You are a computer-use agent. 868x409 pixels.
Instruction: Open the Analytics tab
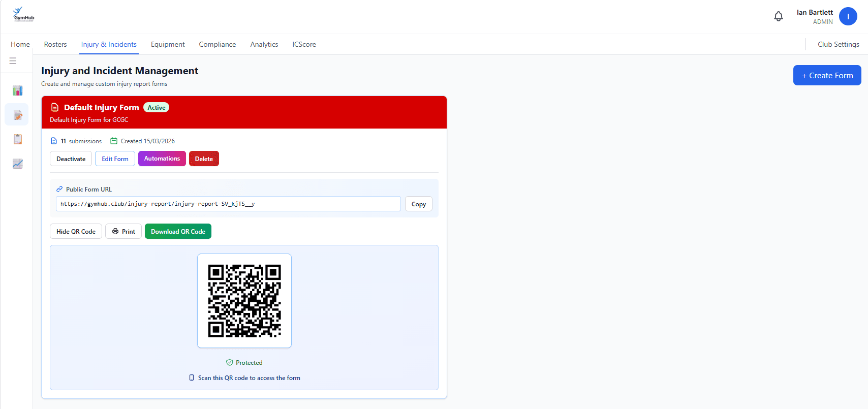(x=264, y=45)
